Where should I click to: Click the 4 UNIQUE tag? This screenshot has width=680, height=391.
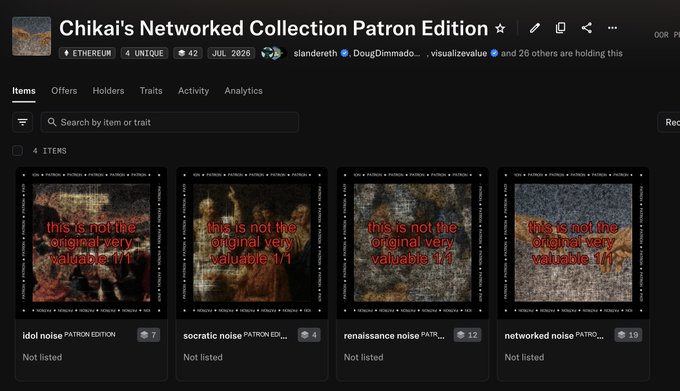[x=144, y=53]
